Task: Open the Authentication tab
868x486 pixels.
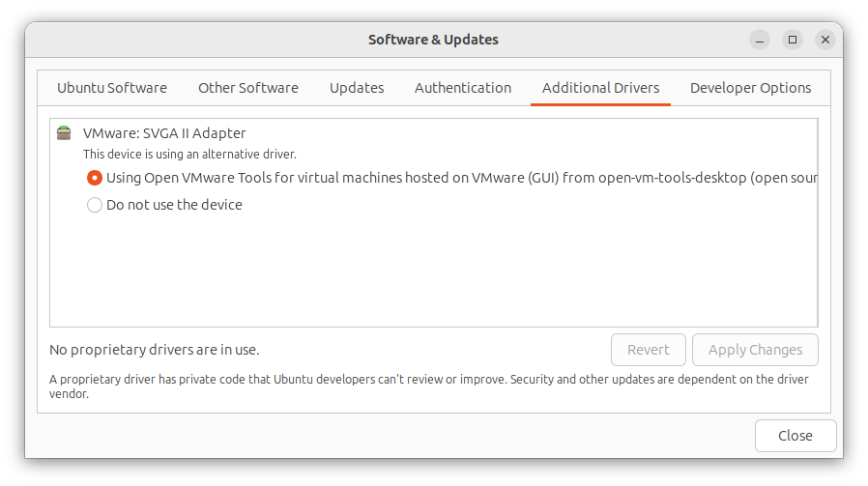Action: (x=463, y=88)
